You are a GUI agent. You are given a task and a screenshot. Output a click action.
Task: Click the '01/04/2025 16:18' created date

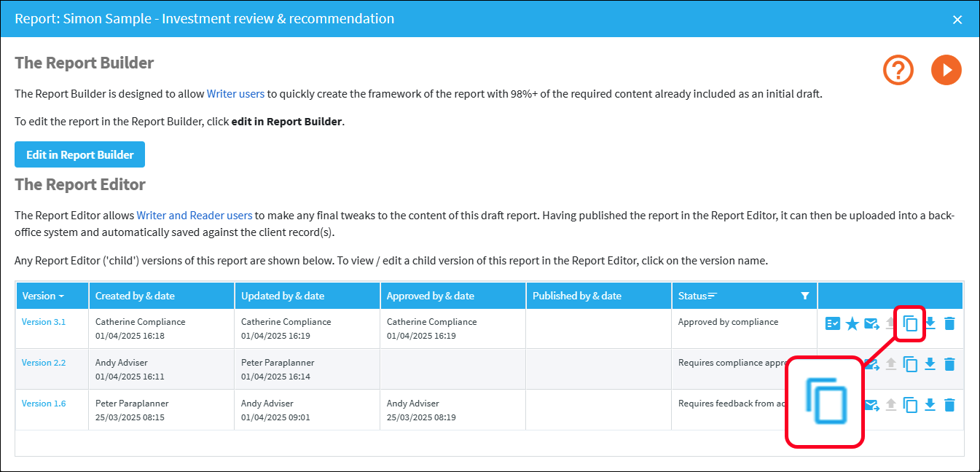pos(130,336)
